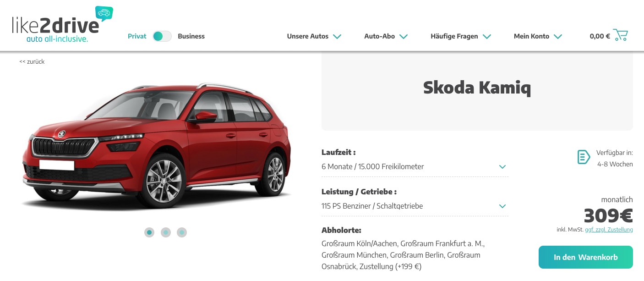The height and width of the screenshot is (281, 644).
Task: Go back using the zurück link
Action: (x=32, y=61)
